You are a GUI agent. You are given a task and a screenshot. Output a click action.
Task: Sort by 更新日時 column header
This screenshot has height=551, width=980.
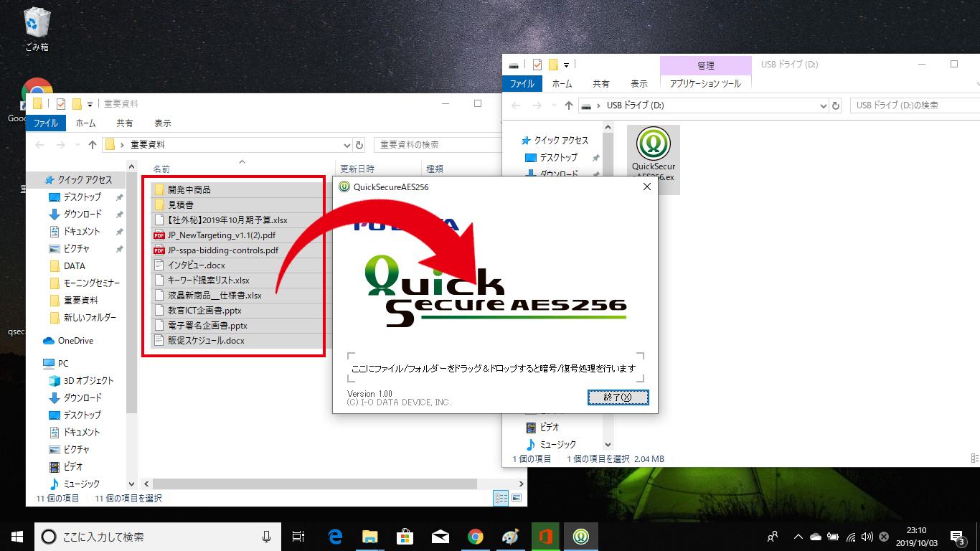pyautogui.click(x=357, y=169)
